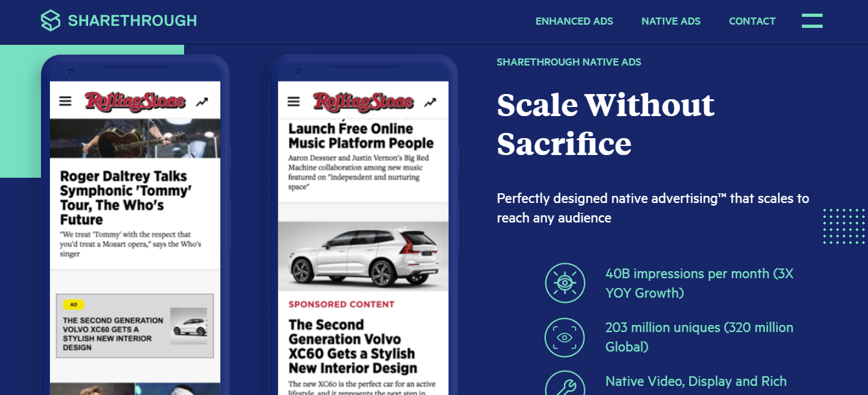Click Rolling Stone logo on right phone

click(363, 102)
